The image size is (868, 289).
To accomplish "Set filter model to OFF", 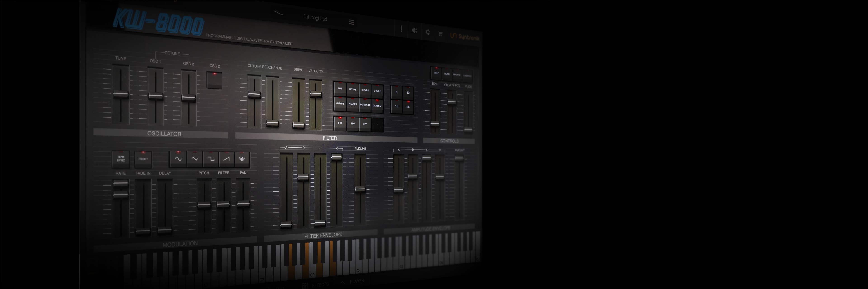I will tap(340, 89).
